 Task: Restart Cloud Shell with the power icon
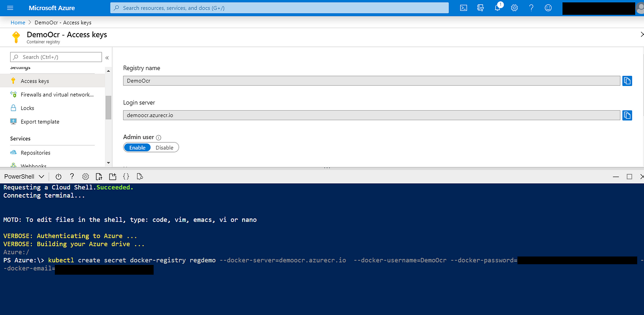[58, 177]
